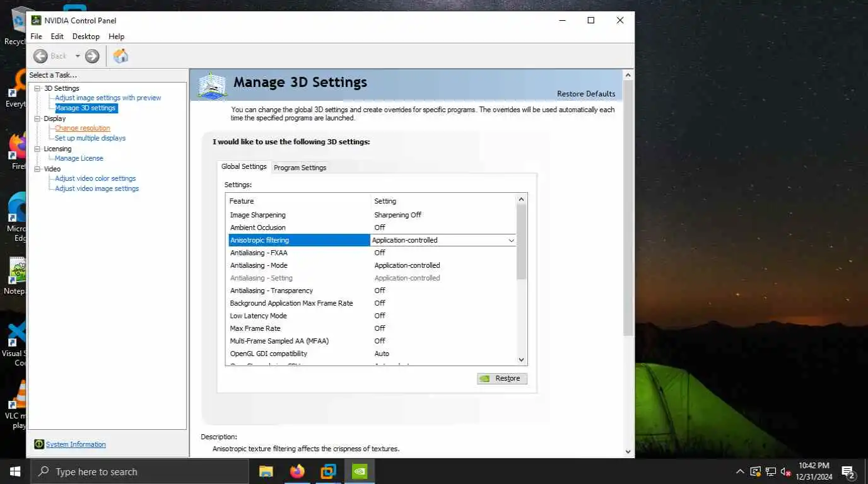Open the System Information link

pos(76,444)
